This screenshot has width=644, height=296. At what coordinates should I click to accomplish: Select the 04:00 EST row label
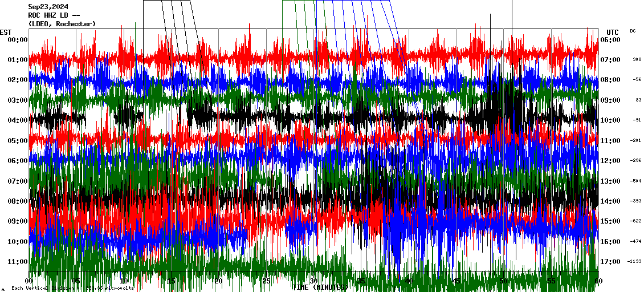coord(18,120)
